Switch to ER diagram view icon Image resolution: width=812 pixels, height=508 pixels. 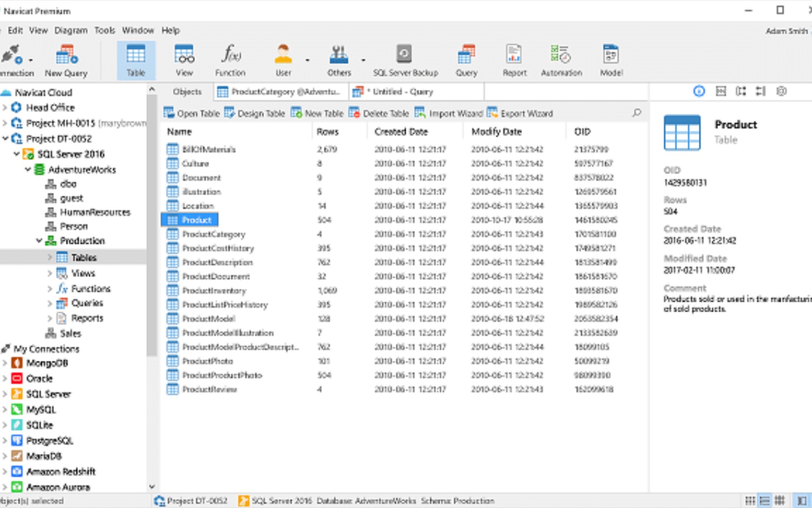[x=780, y=500]
